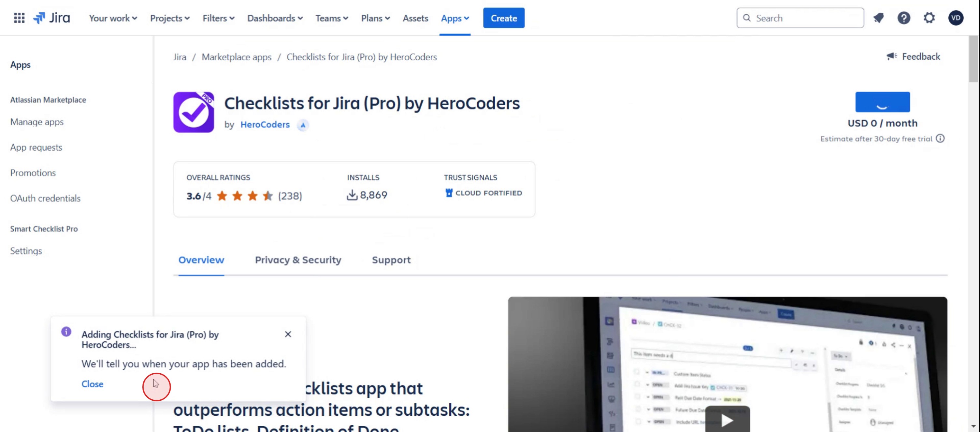Viewport: 980px width, 432px height.
Task: Click the Atlassian partner badge next to HeroCoders
Action: point(303,125)
